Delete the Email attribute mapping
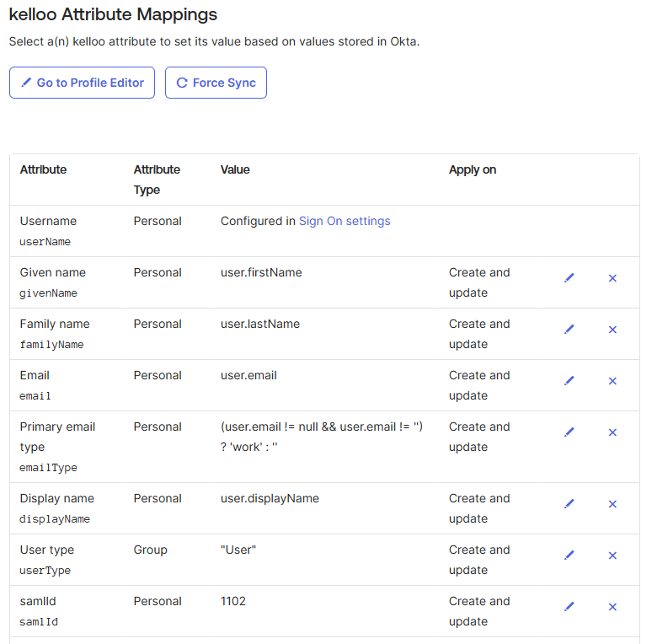This screenshot has height=644, width=652. [x=612, y=381]
